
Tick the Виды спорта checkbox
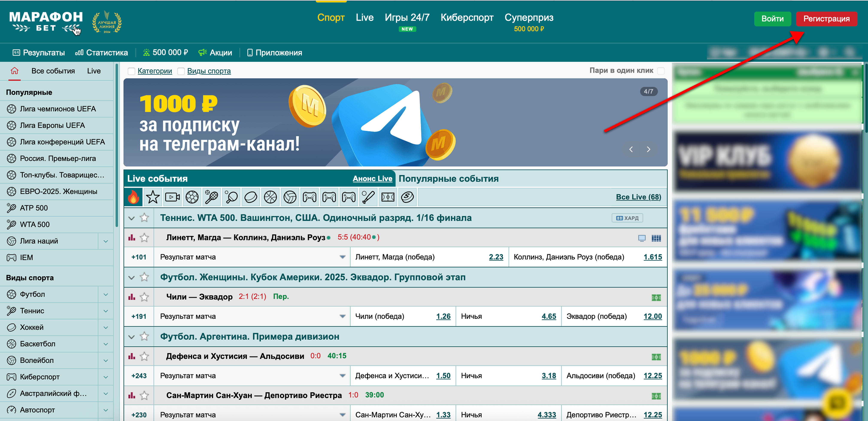[x=181, y=71]
